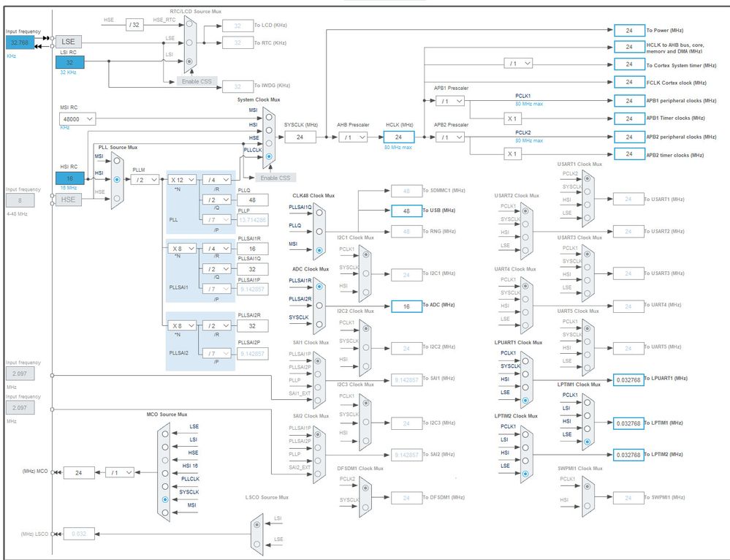Choose MSI in PLL Source Mux
The height and width of the screenshot is (560, 730).
pyautogui.click(x=117, y=161)
